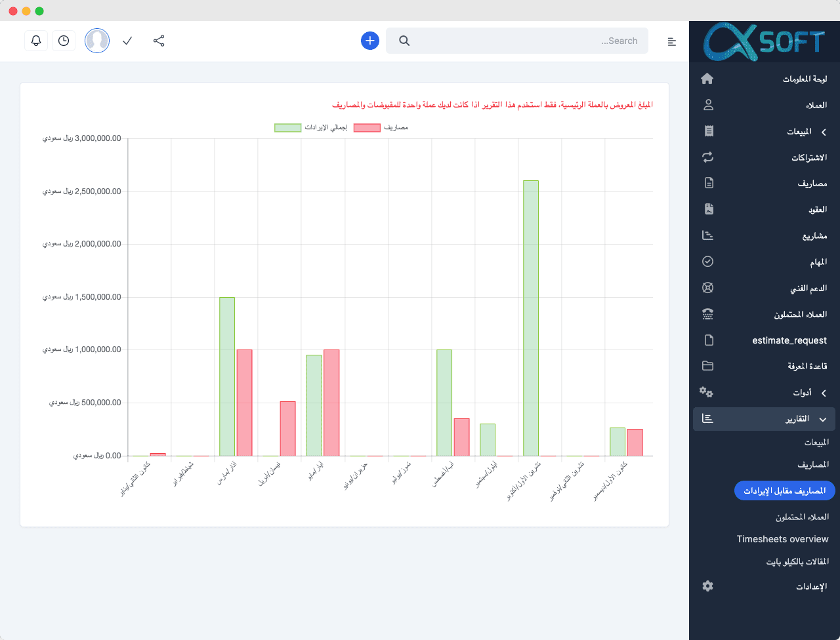The width and height of the screenshot is (840, 640).
Task: Click the contract icon for العقود
Action: 709,209
